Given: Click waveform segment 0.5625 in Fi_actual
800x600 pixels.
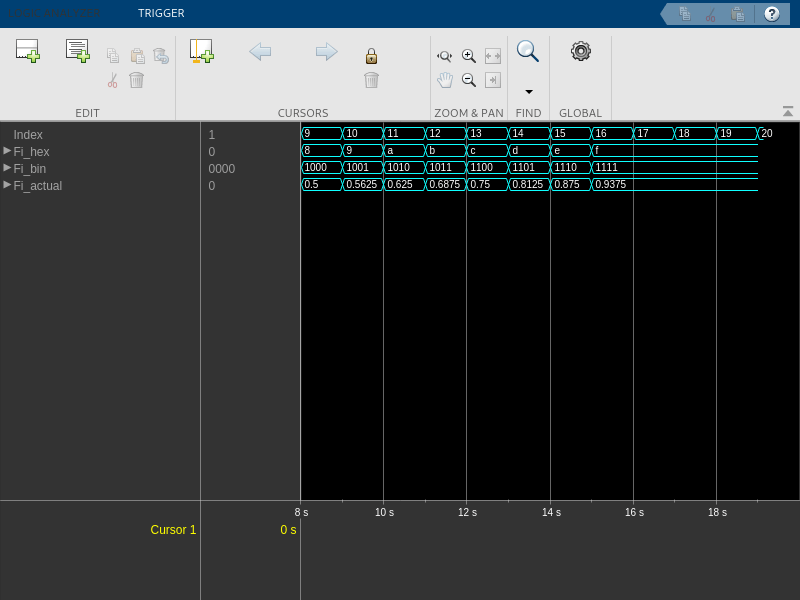Looking at the screenshot, I should click(x=363, y=184).
